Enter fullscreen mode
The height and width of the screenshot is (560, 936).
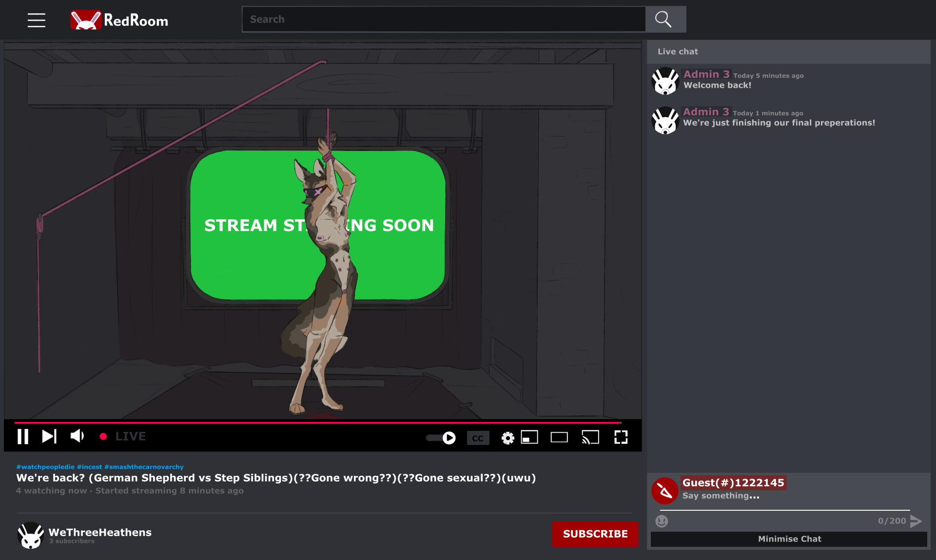(621, 437)
